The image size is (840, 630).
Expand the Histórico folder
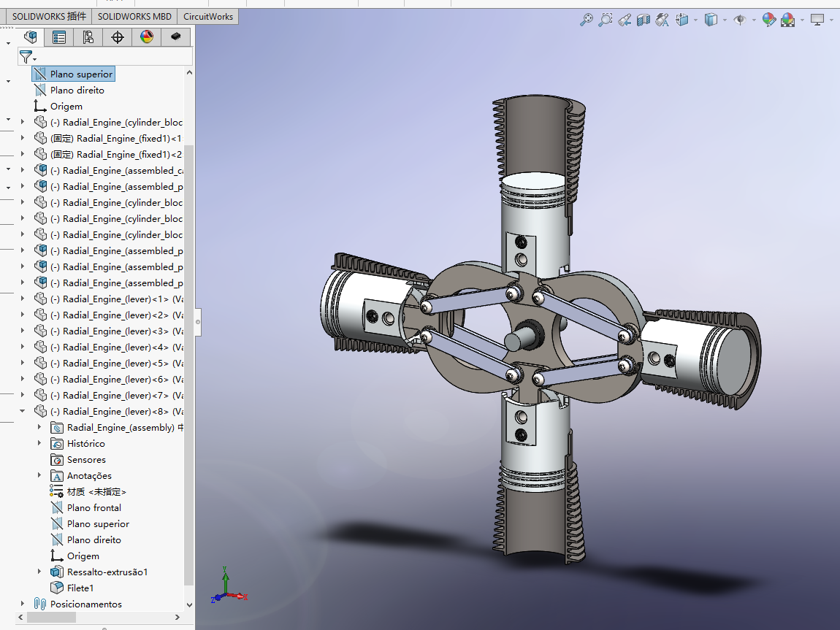point(39,443)
